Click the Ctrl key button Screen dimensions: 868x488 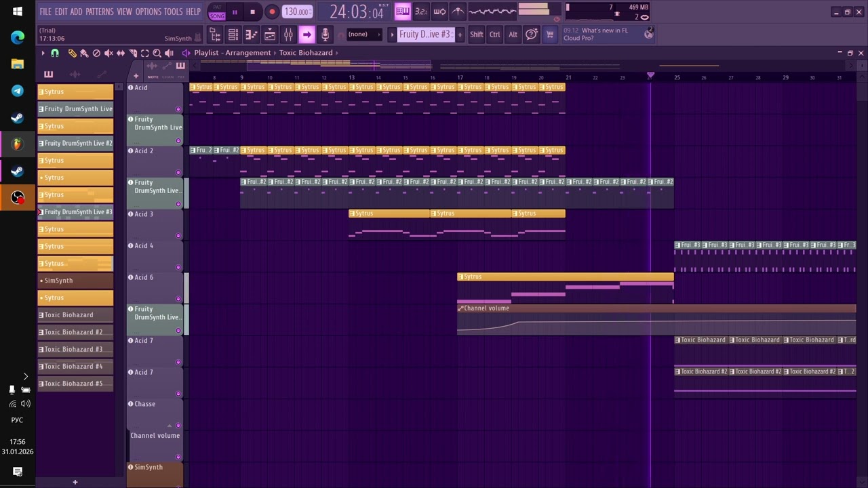(495, 35)
